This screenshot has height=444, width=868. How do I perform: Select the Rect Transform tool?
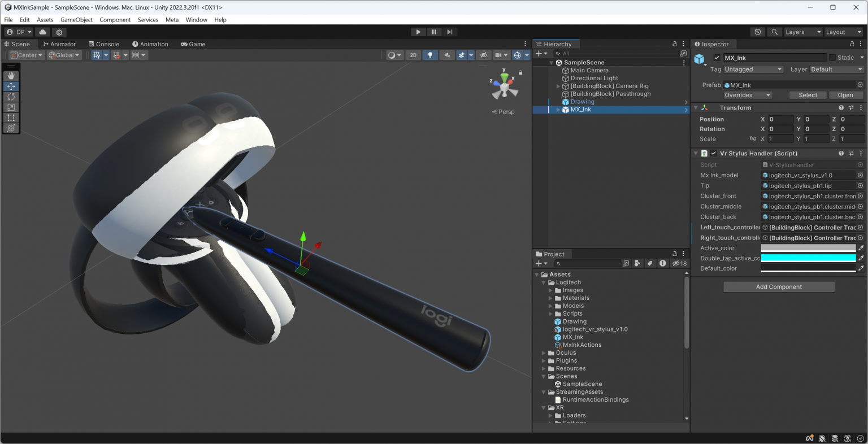pyautogui.click(x=11, y=117)
